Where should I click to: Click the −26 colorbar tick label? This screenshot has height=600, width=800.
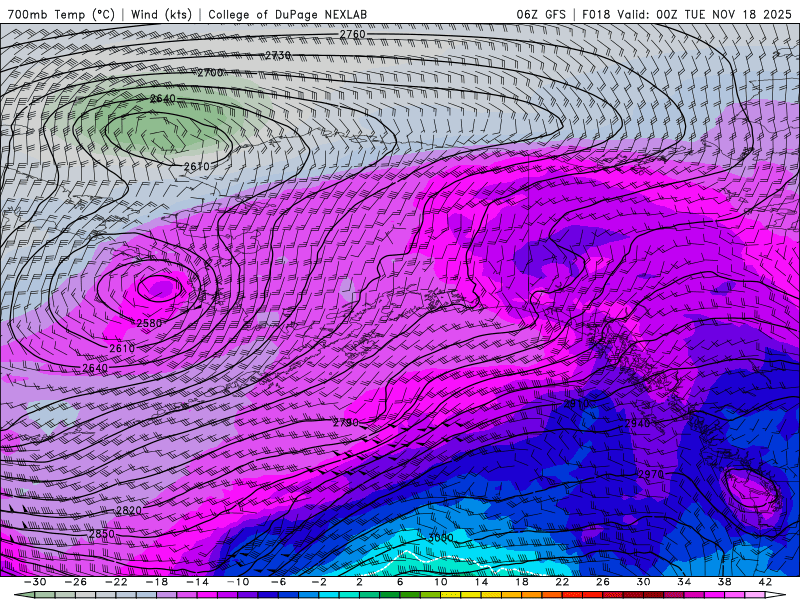(76, 582)
